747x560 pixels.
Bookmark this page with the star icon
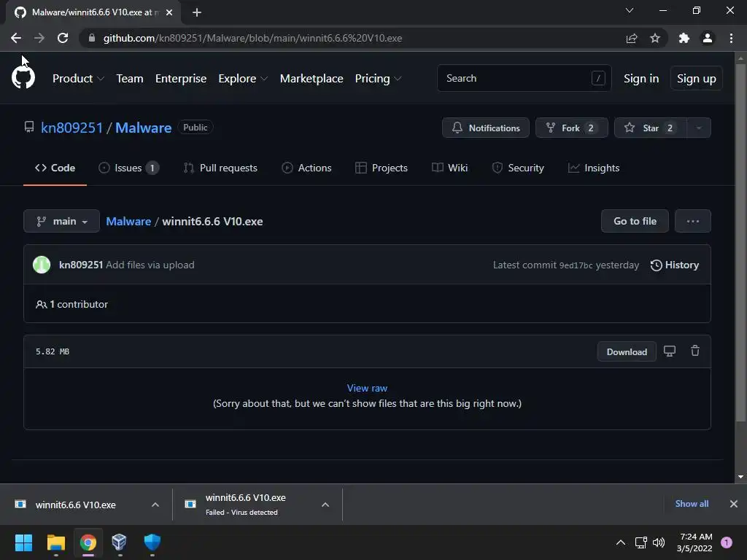point(655,38)
